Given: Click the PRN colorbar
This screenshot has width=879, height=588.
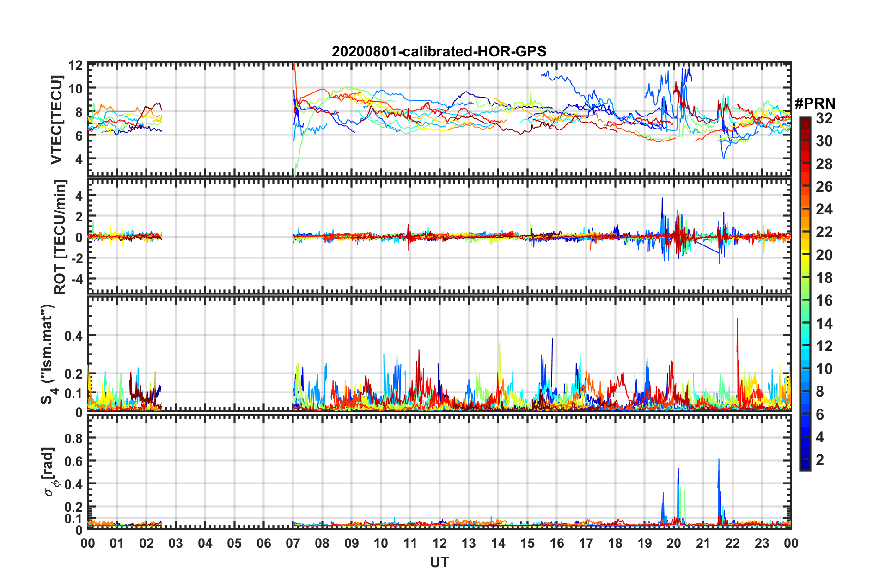Looking at the screenshot, I should tap(805, 294).
